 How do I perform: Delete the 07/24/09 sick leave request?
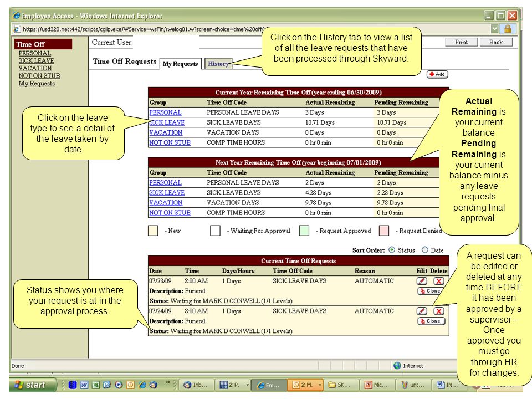click(x=439, y=311)
